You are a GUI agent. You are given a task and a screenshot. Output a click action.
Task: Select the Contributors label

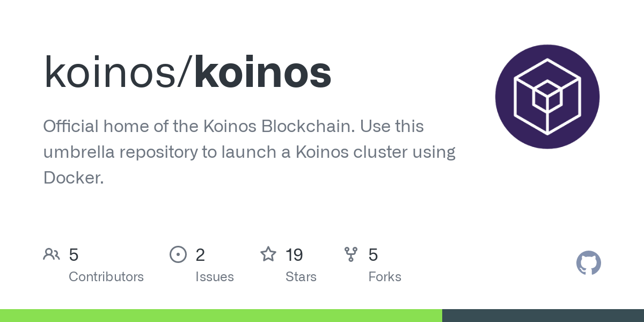coord(106,277)
